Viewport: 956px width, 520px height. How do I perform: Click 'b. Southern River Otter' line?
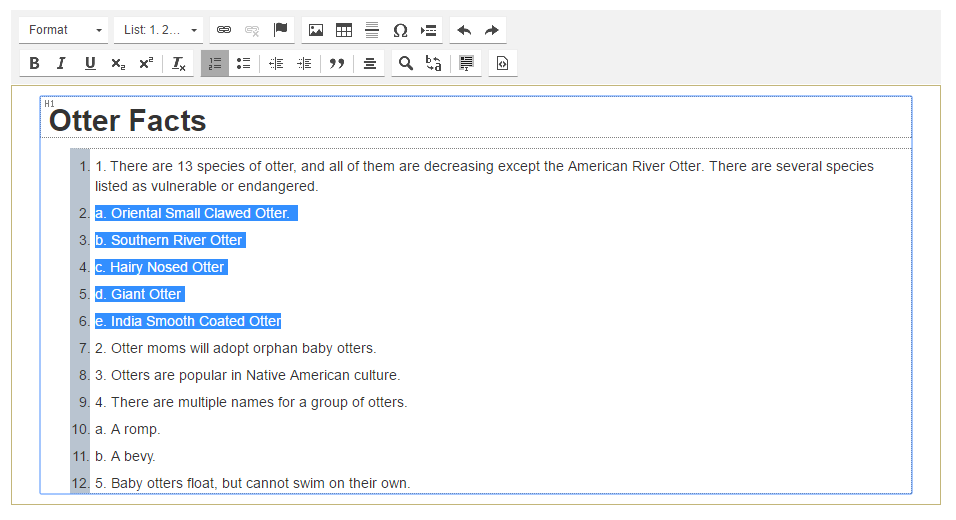tap(170, 240)
